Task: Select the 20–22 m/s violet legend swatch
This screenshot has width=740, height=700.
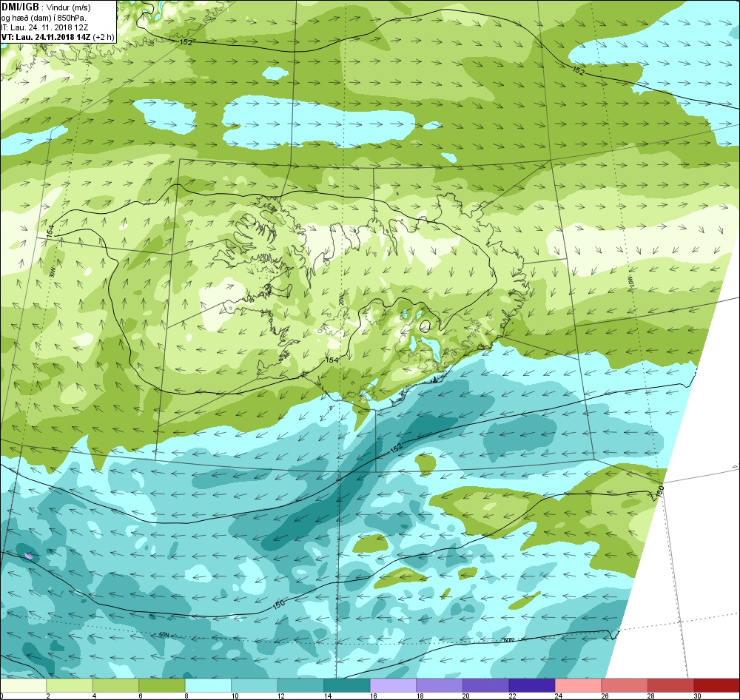Action: click(x=485, y=685)
